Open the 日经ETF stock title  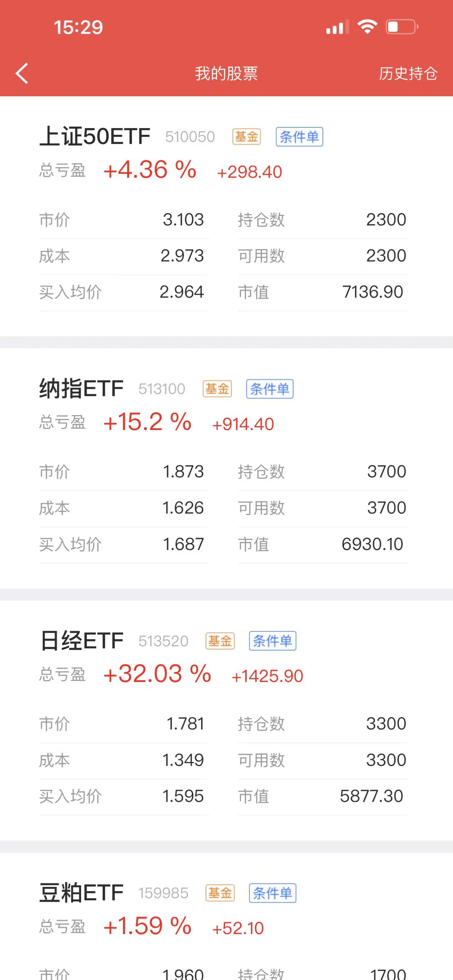coord(82,641)
